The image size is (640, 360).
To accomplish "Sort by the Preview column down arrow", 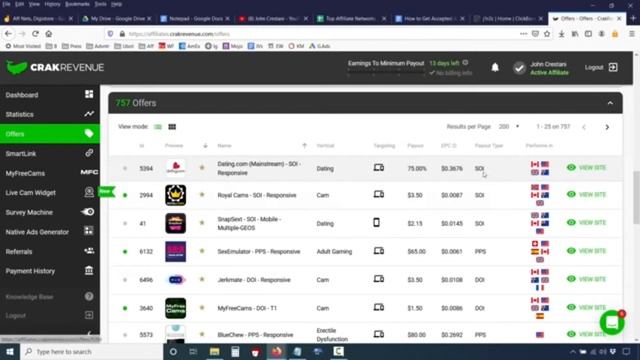I will [x=205, y=146].
